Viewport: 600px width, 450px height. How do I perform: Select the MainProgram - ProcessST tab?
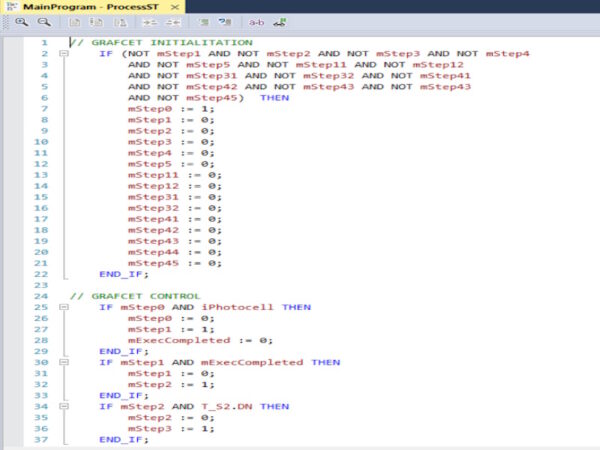tap(90, 7)
